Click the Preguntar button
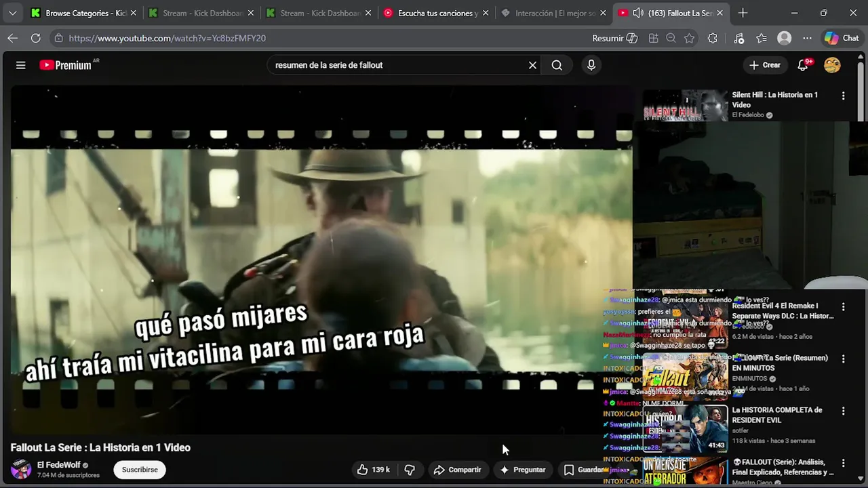The width and height of the screenshot is (868, 488). pos(523,470)
